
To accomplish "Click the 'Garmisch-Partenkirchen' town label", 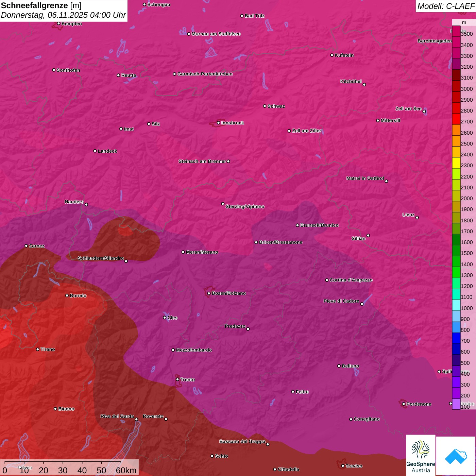I will [x=205, y=74].
